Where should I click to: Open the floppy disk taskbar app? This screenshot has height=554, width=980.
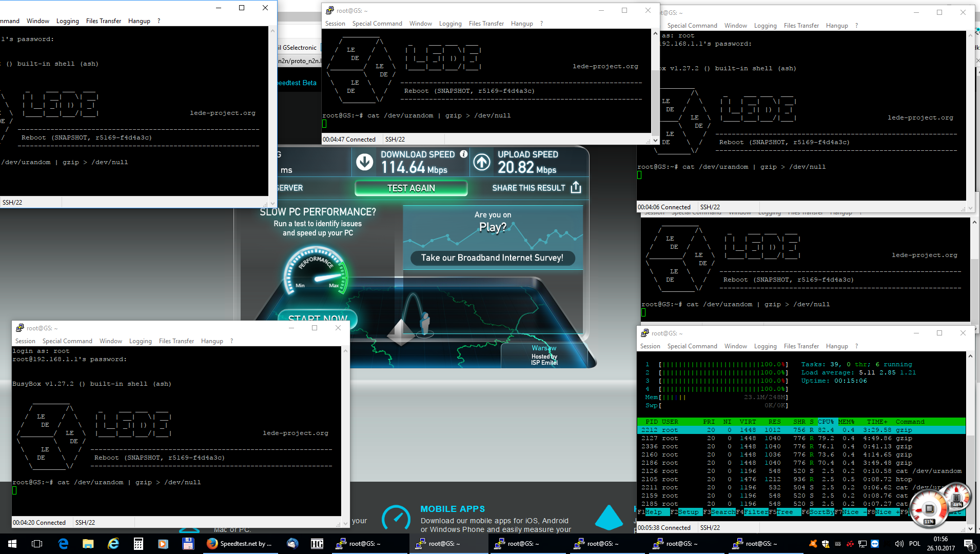coord(188,544)
